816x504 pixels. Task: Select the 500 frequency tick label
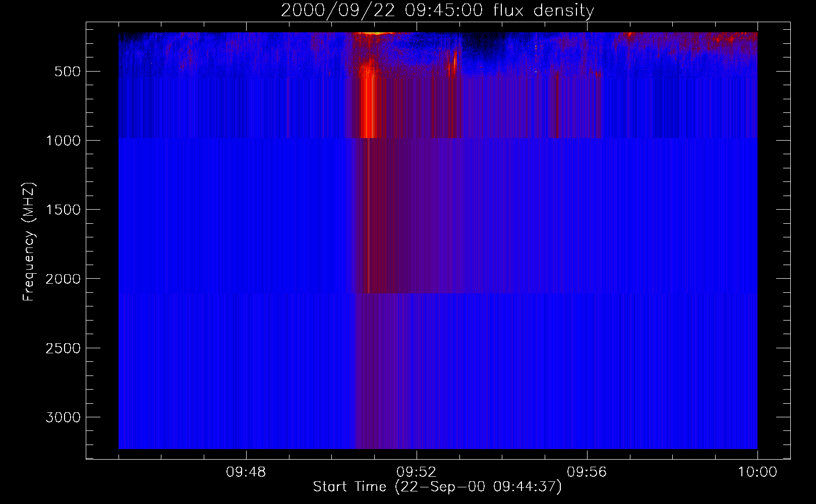pos(68,72)
